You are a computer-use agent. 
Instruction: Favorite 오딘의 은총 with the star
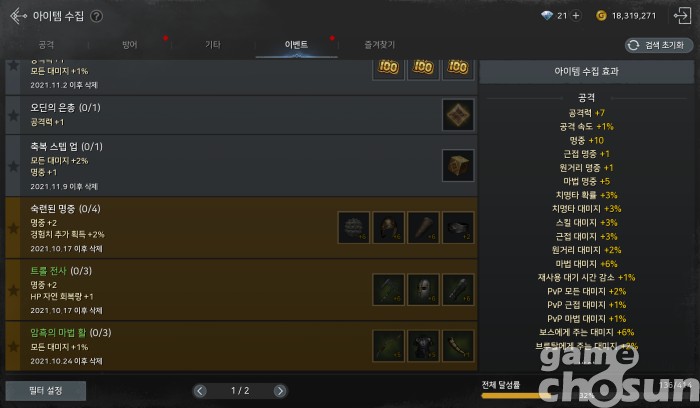13,116
